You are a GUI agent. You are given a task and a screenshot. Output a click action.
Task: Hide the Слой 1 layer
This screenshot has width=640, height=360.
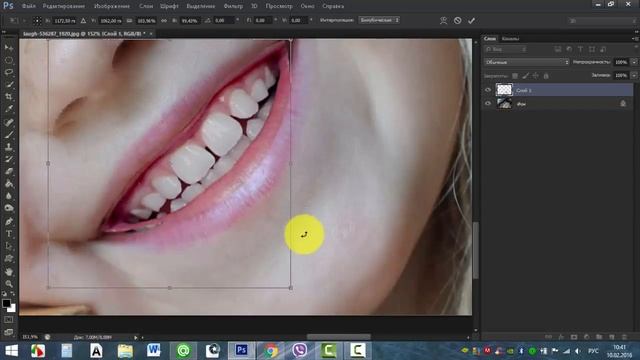tap(488, 90)
